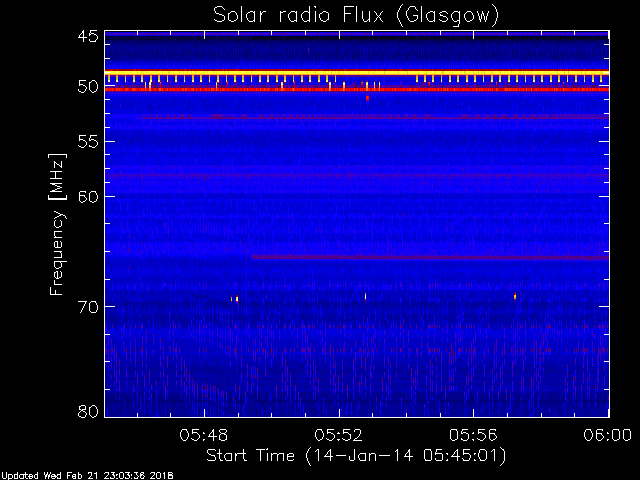This screenshot has height=480, width=640.
Task: Click the 05:48 time axis label
Action: (204, 435)
